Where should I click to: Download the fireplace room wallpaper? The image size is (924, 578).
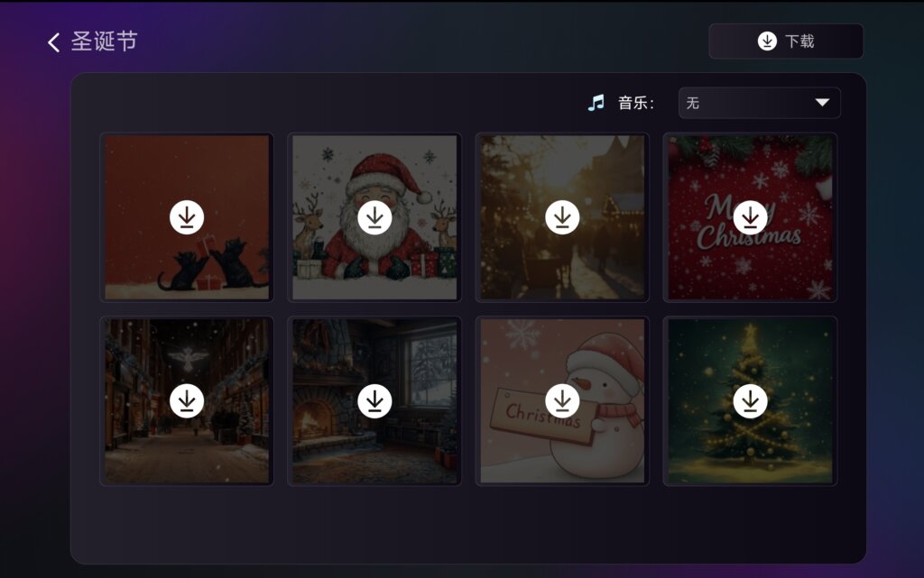(x=374, y=401)
